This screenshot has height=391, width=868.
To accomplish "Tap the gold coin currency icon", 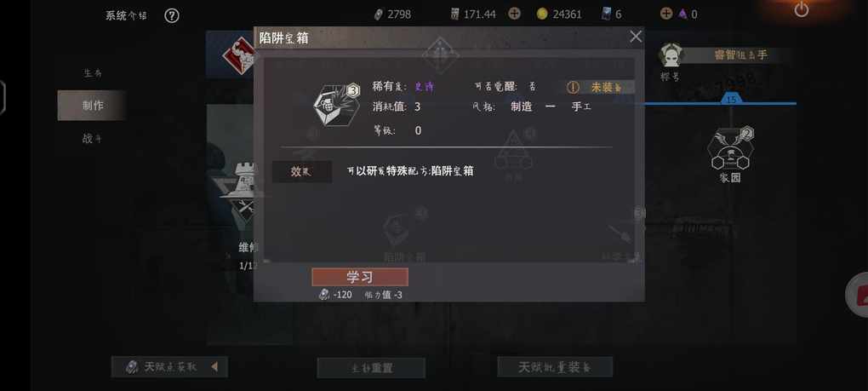I will click(x=542, y=14).
